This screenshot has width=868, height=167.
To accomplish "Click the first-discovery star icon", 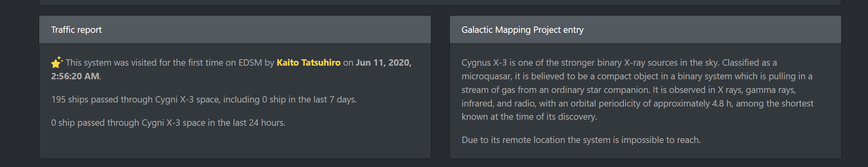I will click(57, 62).
